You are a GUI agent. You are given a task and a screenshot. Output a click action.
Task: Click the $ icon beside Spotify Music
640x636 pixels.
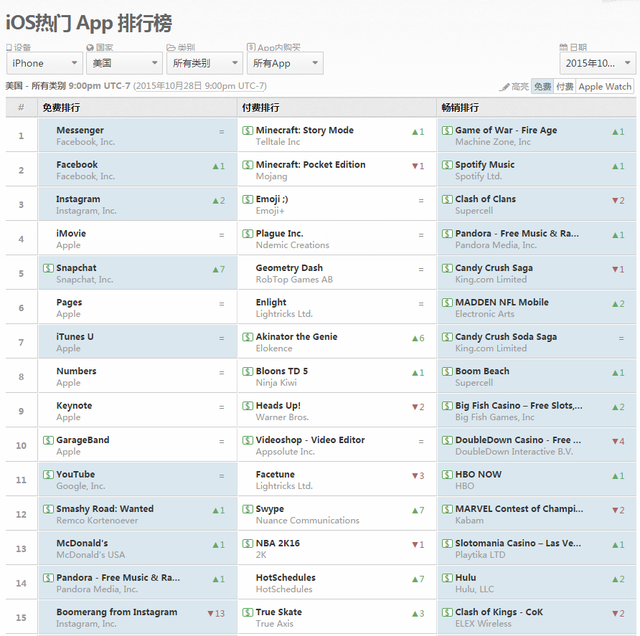[447, 165]
